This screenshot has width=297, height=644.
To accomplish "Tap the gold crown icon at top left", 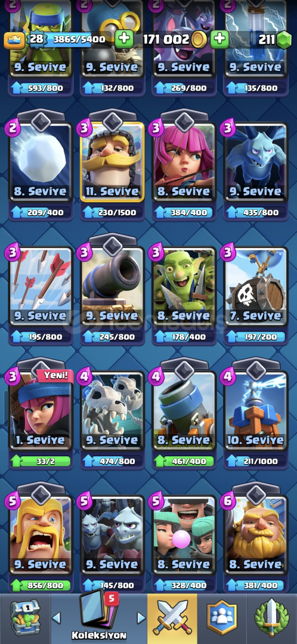I will click(14, 39).
